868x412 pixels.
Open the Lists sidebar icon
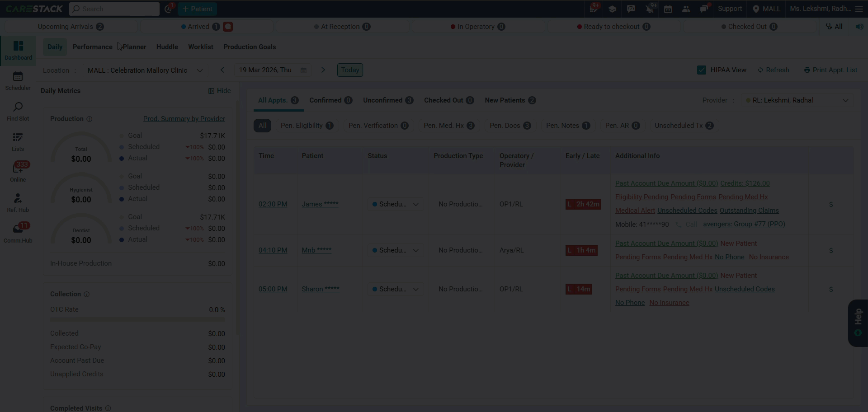tap(18, 142)
